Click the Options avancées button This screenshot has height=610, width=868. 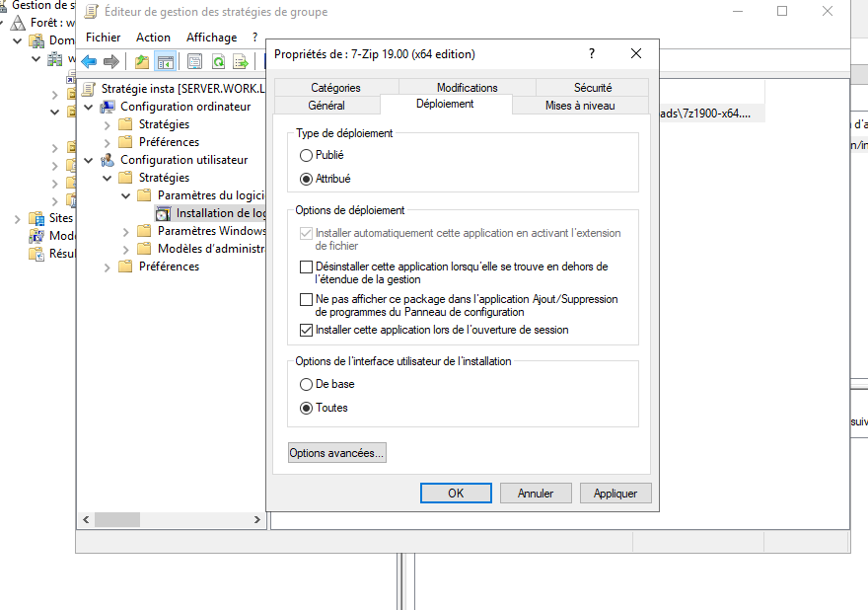coord(336,453)
